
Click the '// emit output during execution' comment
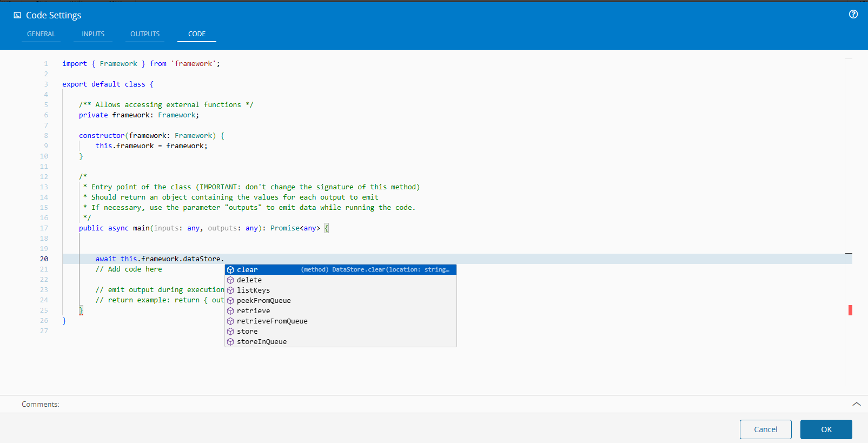click(x=160, y=290)
